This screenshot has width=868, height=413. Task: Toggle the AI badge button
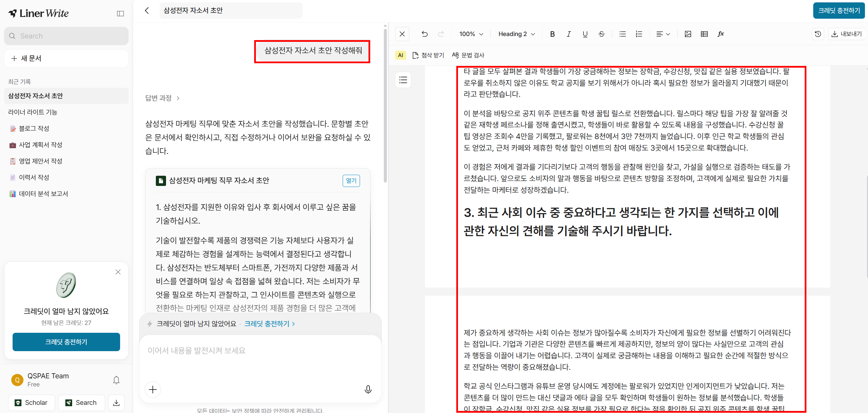tap(400, 55)
